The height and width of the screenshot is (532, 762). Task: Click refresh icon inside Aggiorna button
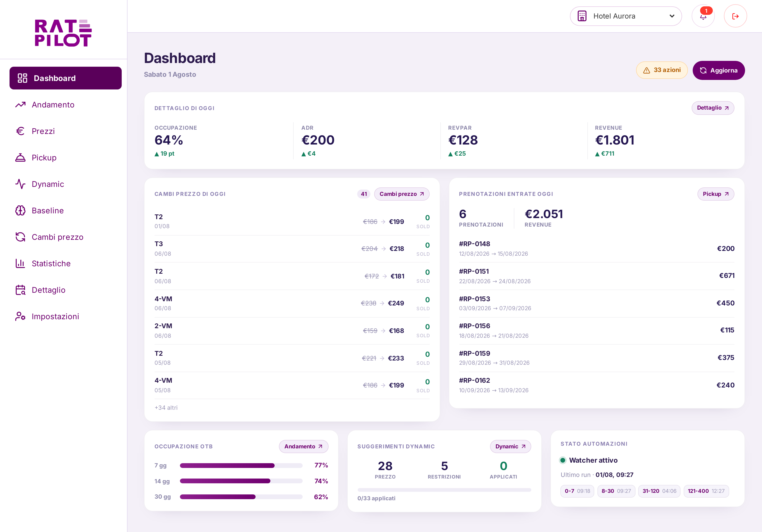coord(703,70)
